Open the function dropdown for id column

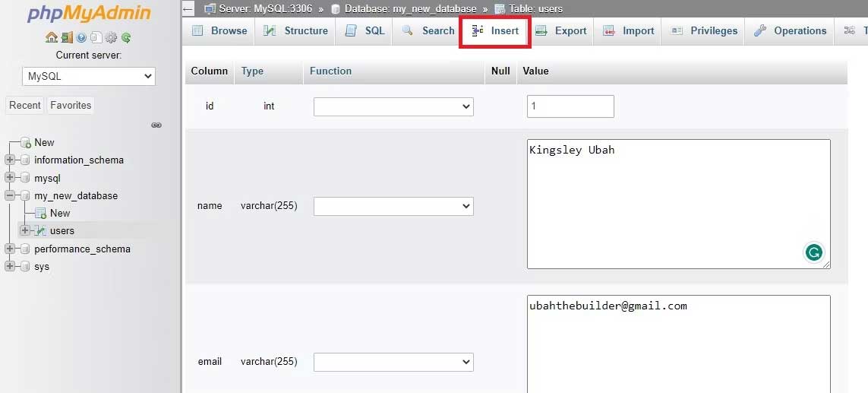393,106
